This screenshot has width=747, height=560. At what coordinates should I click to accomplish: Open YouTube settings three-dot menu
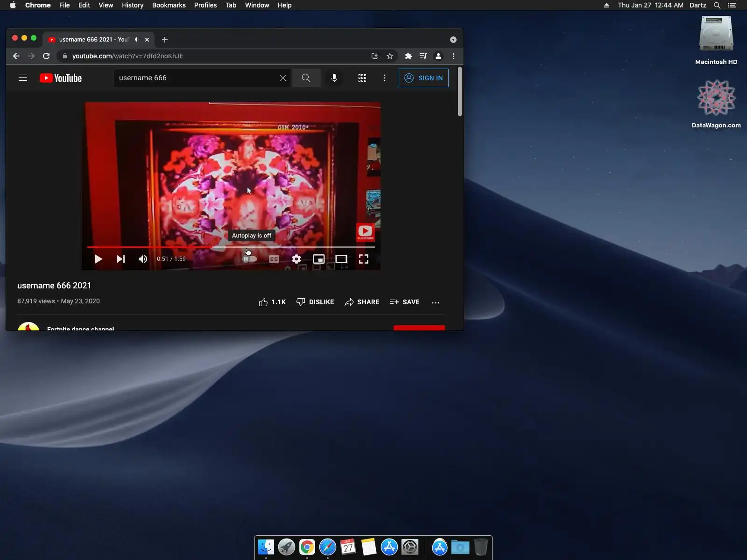[385, 78]
